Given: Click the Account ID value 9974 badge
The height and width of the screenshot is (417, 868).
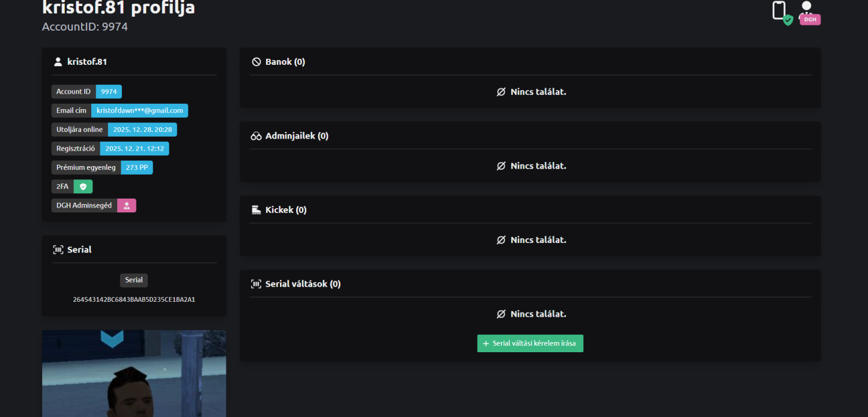Looking at the screenshot, I should coord(109,92).
